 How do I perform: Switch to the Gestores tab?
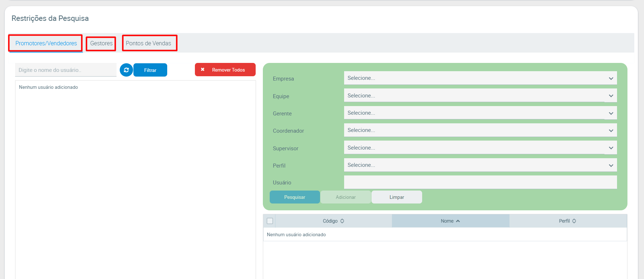coord(101,44)
